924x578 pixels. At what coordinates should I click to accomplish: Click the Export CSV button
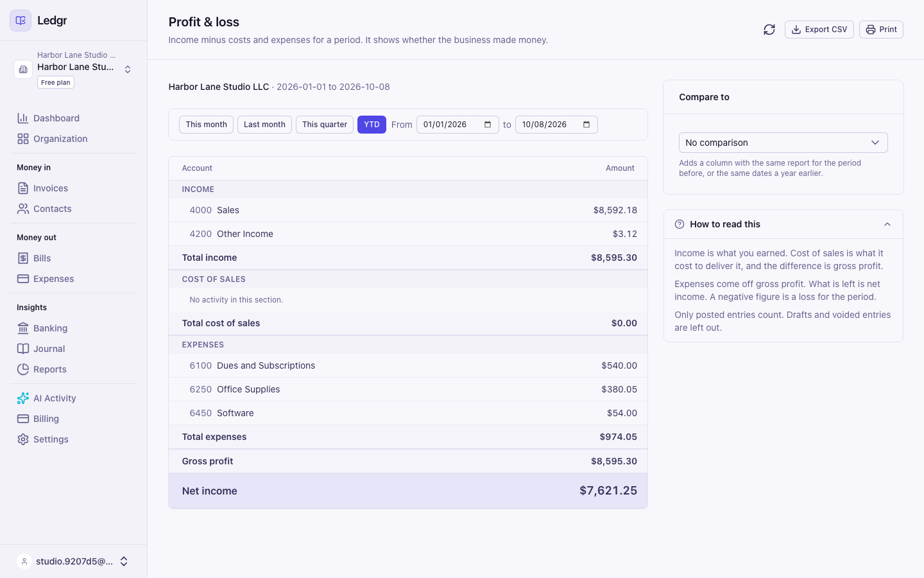[x=819, y=30]
